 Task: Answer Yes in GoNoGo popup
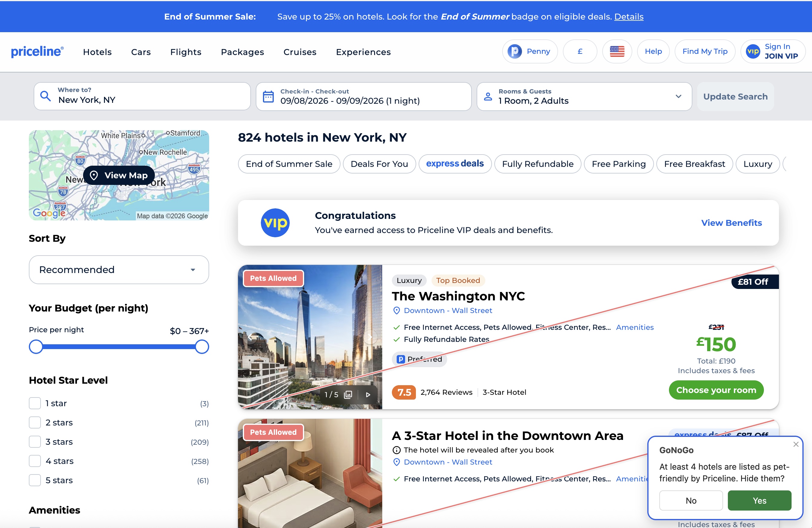(759, 500)
